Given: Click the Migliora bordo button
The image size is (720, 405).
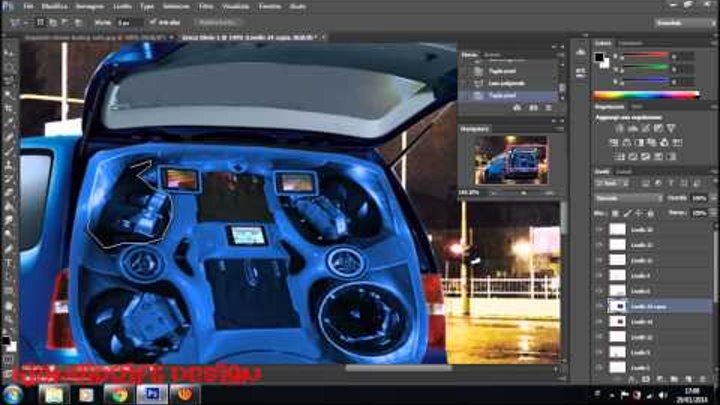Looking at the screenshot, I should 218,22.
